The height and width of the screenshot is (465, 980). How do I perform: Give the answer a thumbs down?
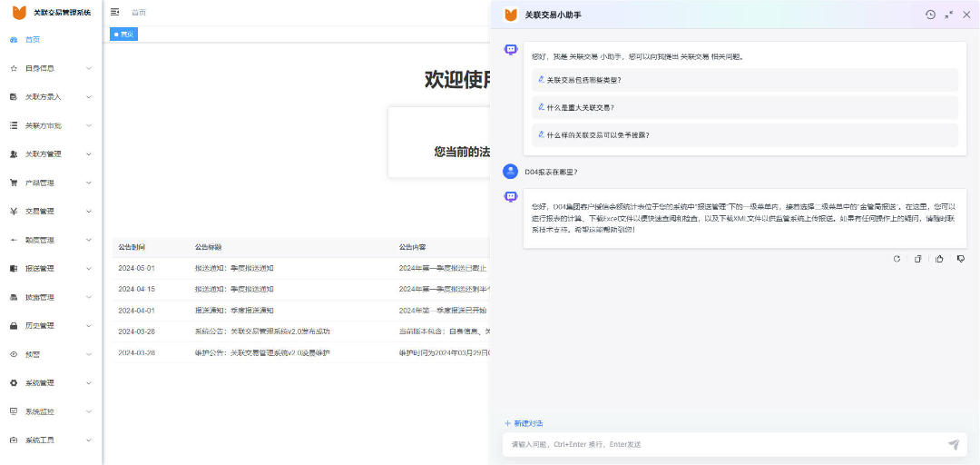click(961, 259)
